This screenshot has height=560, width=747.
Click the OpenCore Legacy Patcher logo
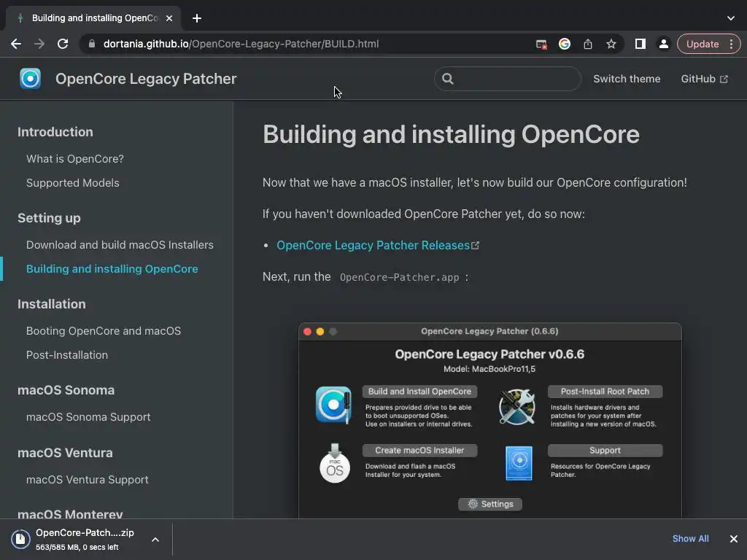click(30, 79)
